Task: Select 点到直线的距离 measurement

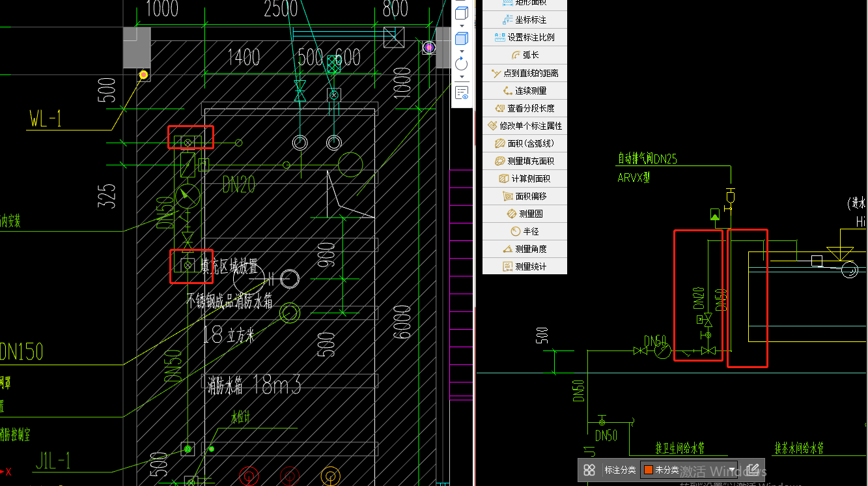Action: 524,73
